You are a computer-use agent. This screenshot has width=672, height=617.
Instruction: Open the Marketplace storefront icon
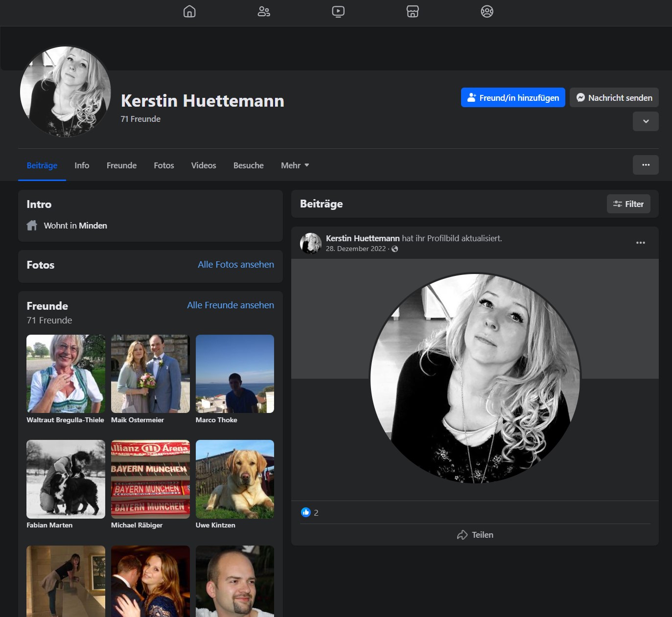pyautogui.click(x=413, y=11)
